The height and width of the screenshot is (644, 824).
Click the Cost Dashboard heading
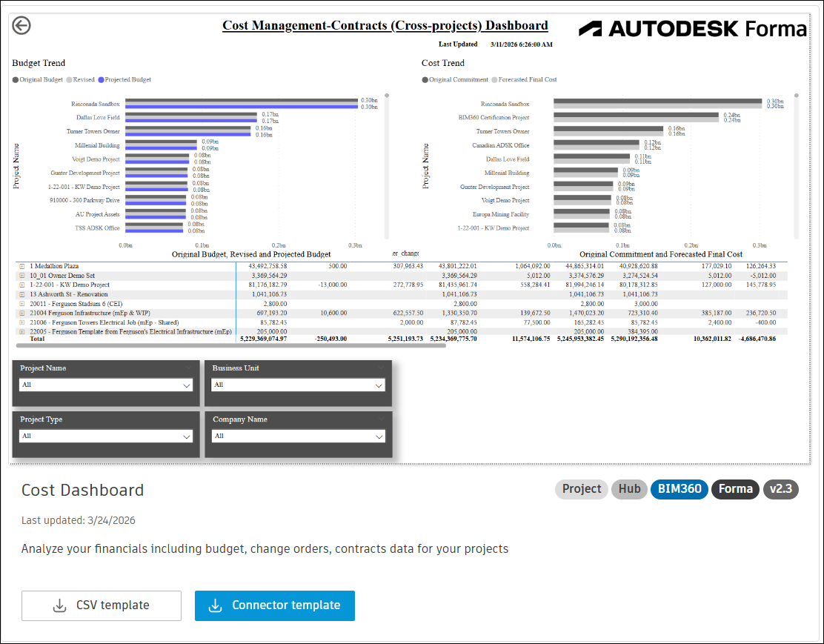82,491
